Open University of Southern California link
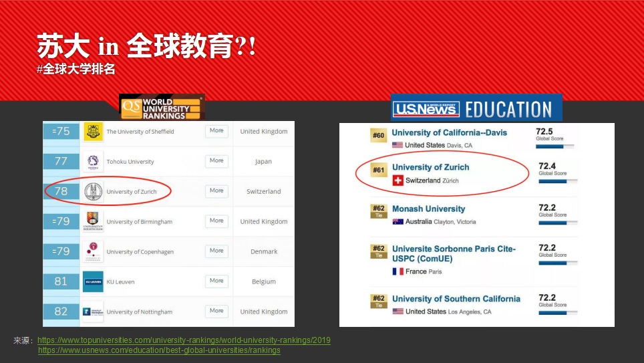Viewport: 644px width, 363px height. tap(456, 299)
